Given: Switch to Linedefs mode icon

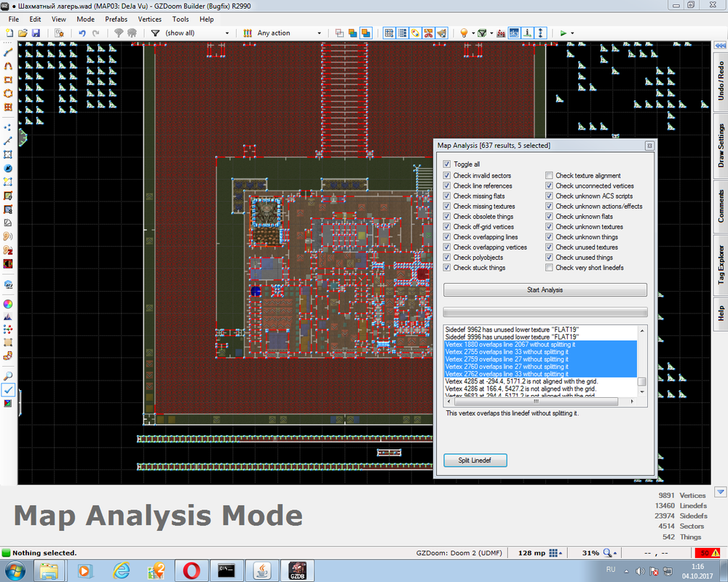Looking at the screenshot, I should click(x=8, y=140).
